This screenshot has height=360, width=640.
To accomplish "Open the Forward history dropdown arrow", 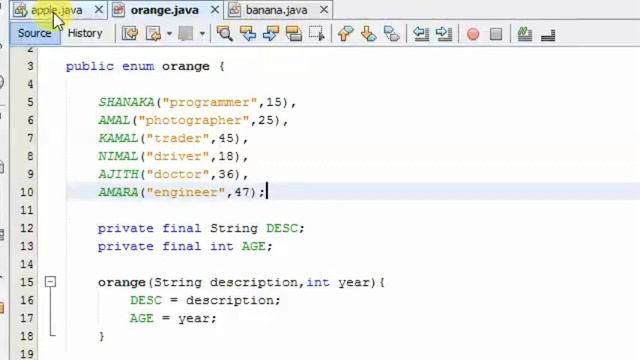I will click(x=202, y=34).
